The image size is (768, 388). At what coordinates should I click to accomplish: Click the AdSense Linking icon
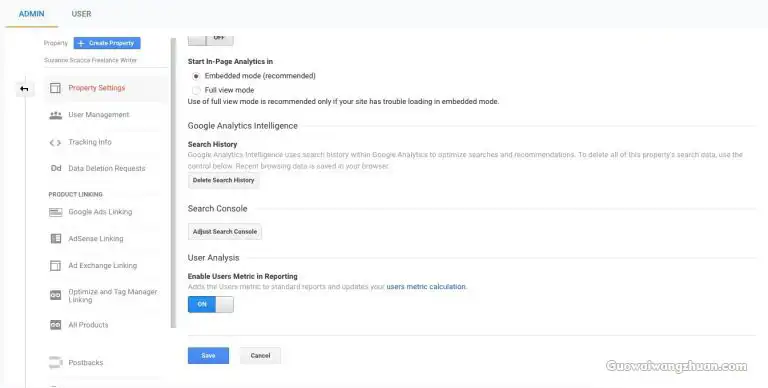(56, 239)
